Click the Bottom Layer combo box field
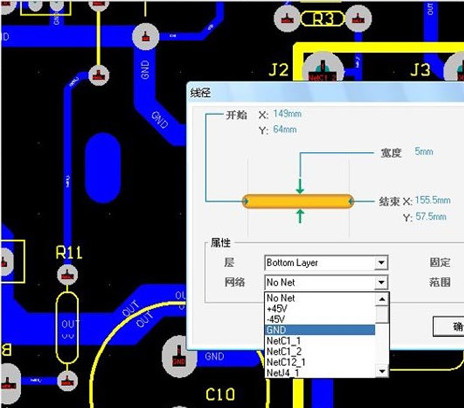Viewport: 464px width, 408px height. 326,263
